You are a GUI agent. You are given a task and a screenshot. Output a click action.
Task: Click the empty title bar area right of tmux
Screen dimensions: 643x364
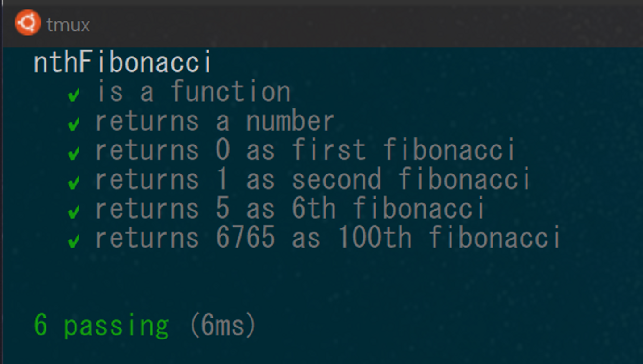(x=357, y=25)
